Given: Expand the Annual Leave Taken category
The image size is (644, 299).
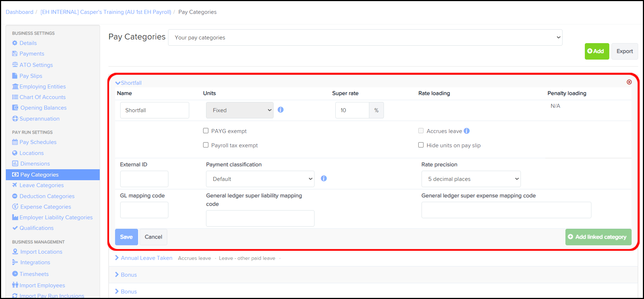Looking at the screenshot, I should point(146,258).
